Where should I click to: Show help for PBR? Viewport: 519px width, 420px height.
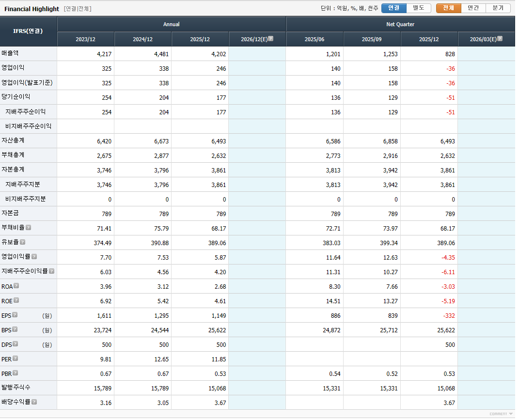tap(15, 373)
